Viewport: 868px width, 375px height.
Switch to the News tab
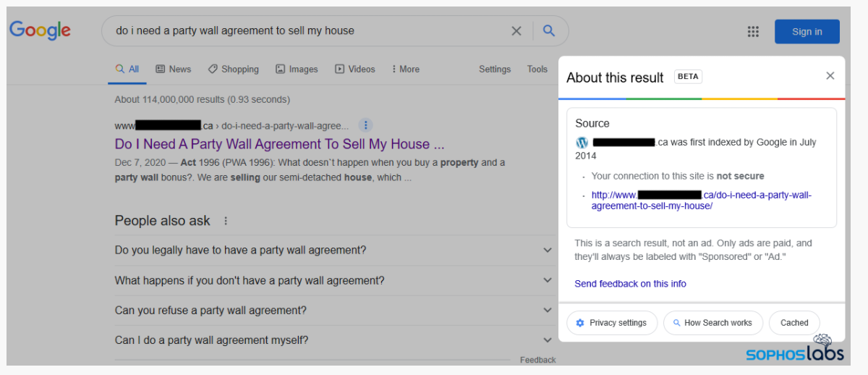174,69
